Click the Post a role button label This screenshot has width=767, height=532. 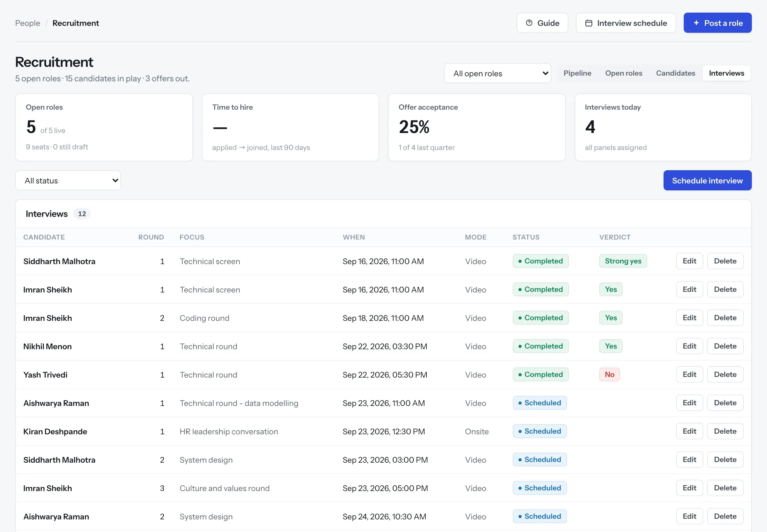tap(723, 23)
